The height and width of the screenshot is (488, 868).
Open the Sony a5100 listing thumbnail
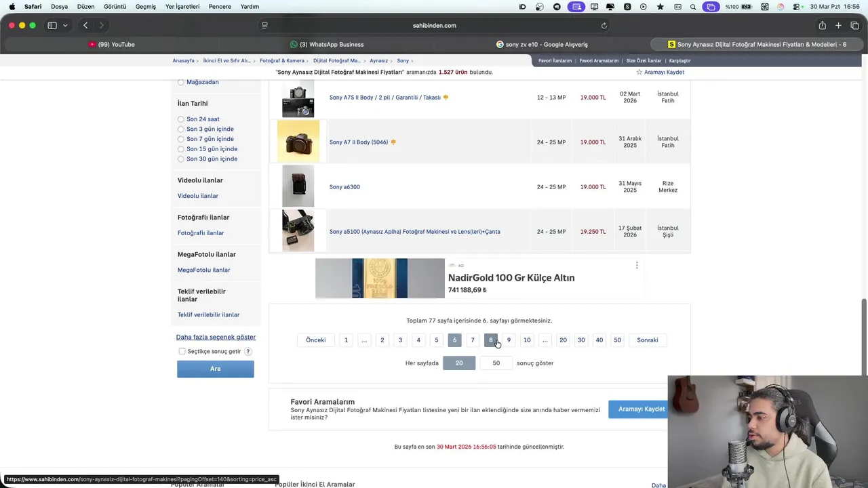[298, 231]
